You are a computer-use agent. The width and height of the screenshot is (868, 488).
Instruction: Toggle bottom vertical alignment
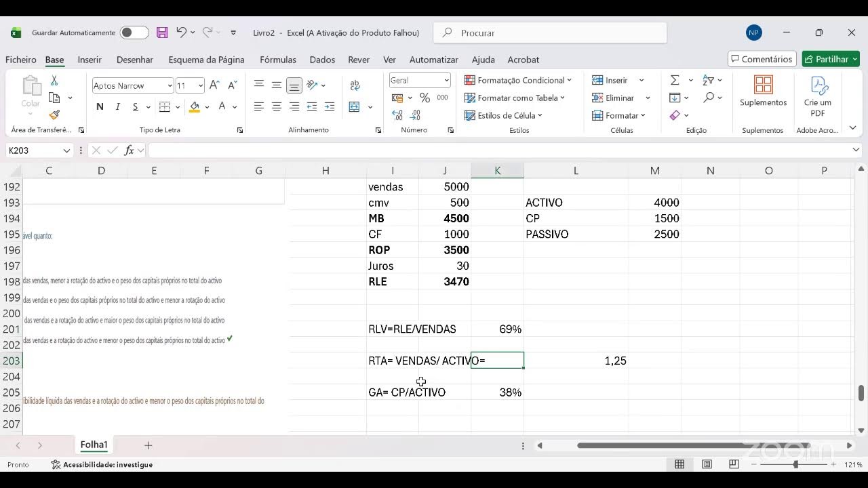[x=294, y=85]
